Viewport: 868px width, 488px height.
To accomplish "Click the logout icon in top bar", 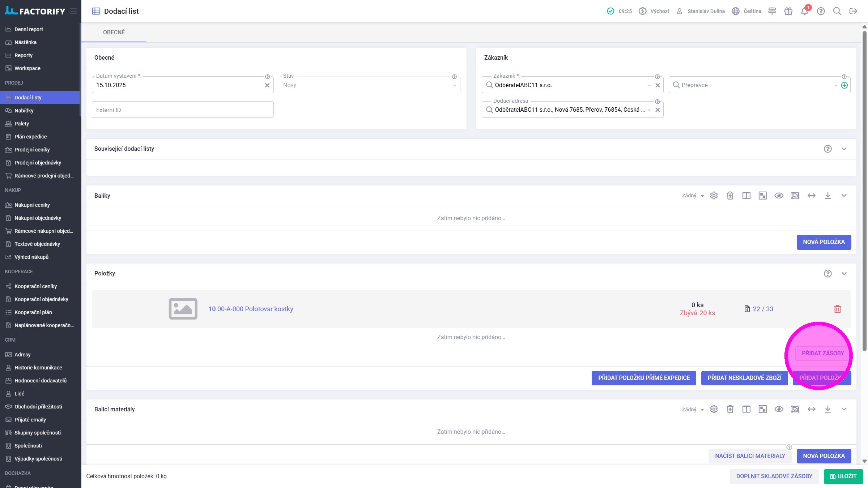I will click(x=853, y=11).
